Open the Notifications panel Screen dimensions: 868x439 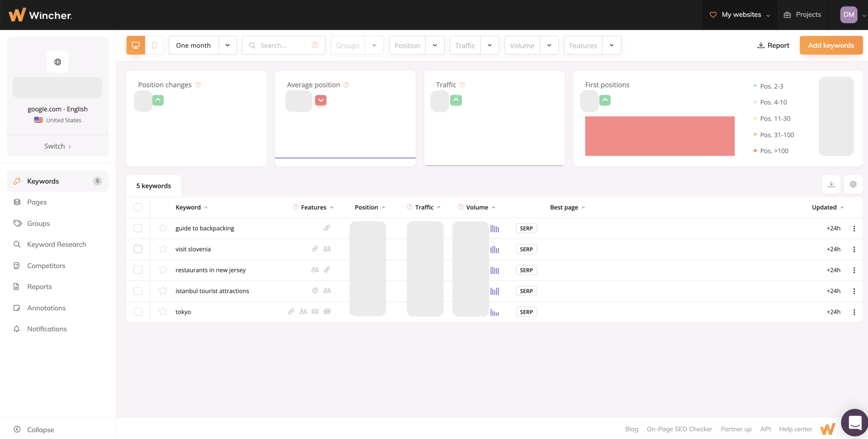(x=47, y=329)
